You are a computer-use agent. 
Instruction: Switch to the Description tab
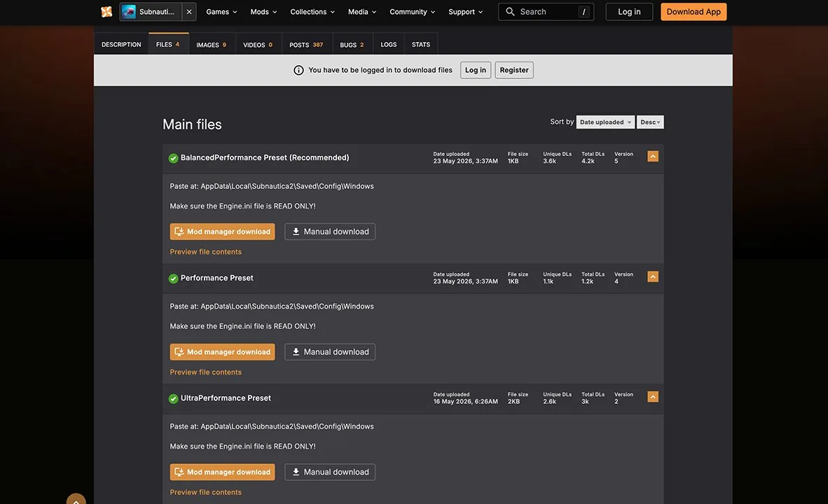pos(121,44)
